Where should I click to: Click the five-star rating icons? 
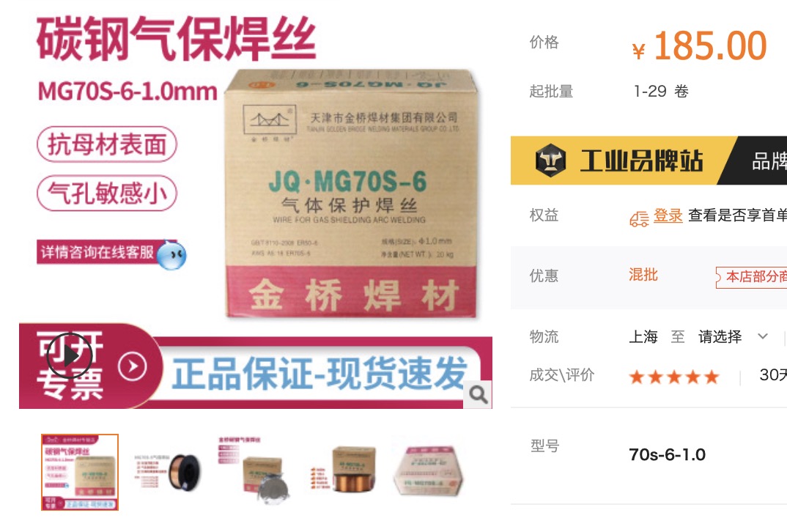coord(674,377)
